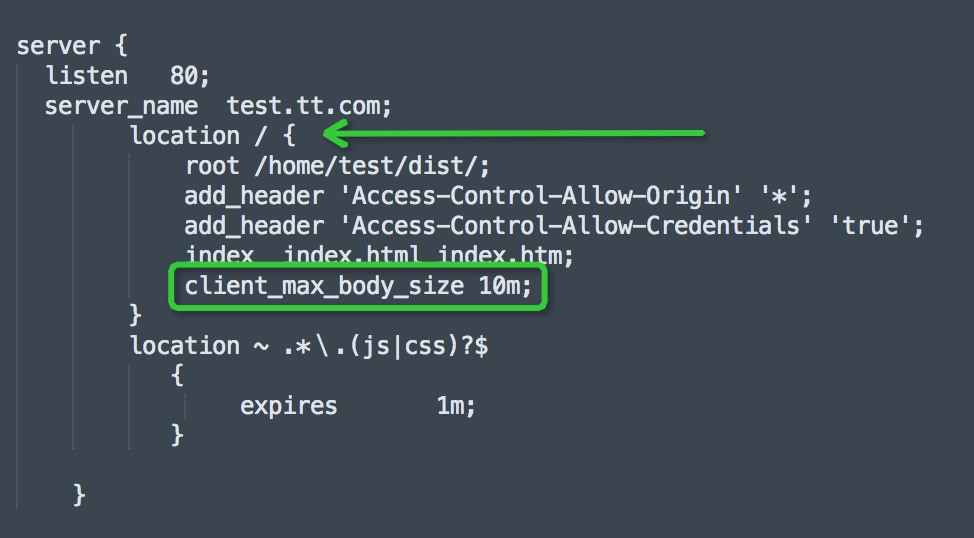Click the closing brace of location / block

[x=135, y=314]
